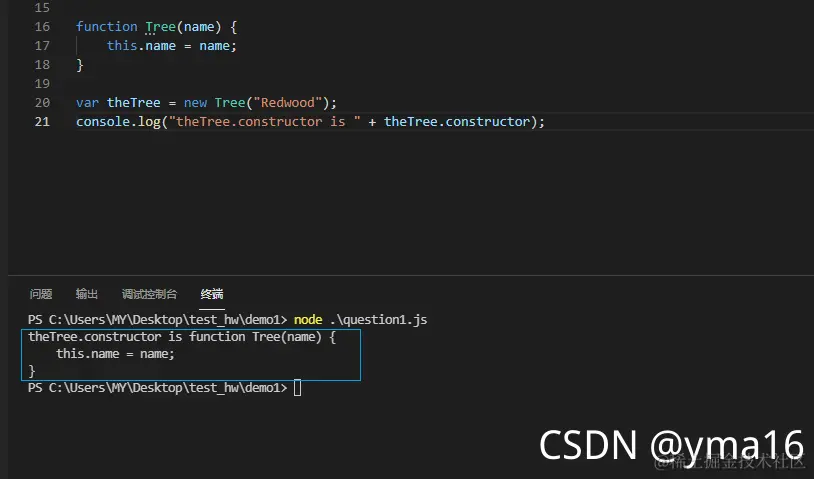
Task: Click line number 19 in gutter
Action: click(42, 84)
